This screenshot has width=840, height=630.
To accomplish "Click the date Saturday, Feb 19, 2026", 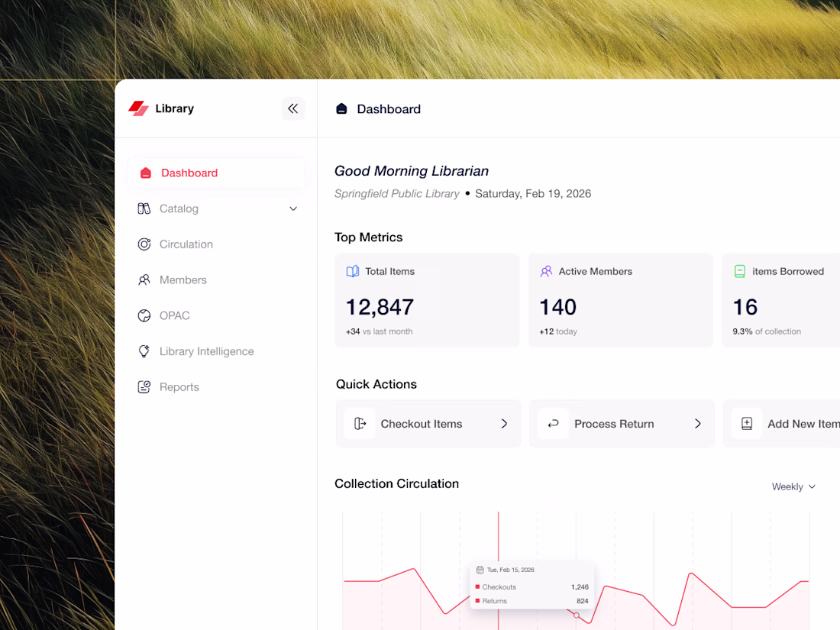I will tap(533, 194).
